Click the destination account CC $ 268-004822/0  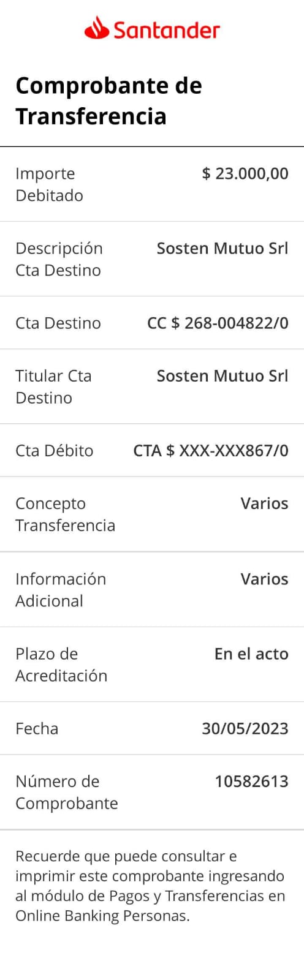coord(218,323)
